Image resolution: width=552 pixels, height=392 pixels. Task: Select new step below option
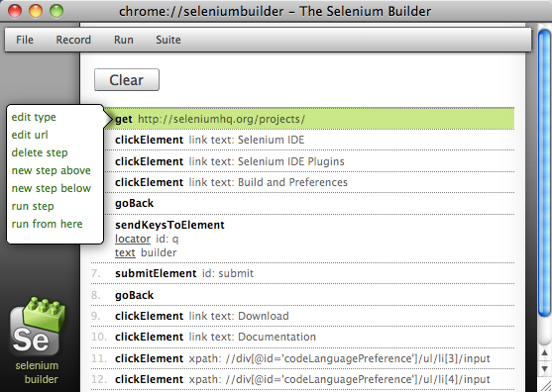52,188
